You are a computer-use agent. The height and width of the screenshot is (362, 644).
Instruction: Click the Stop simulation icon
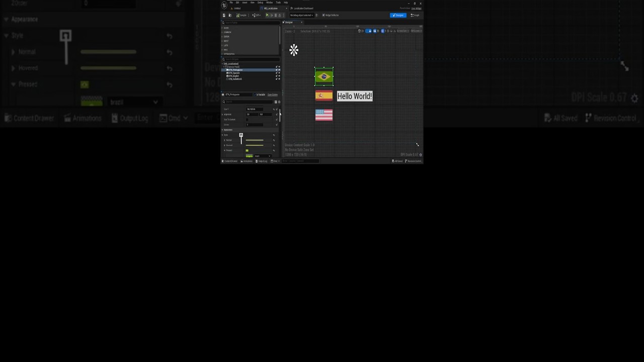(x=276, y=15)
